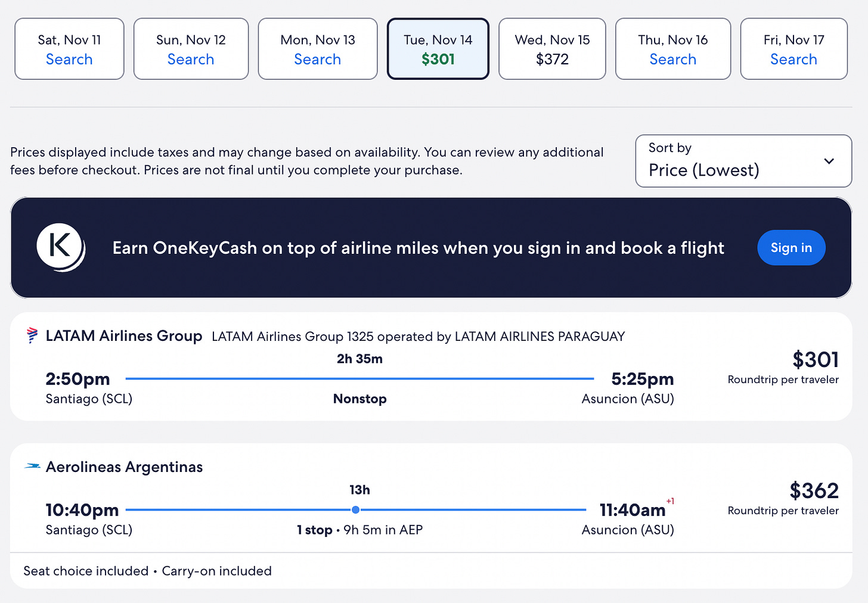Select the Sun, Nov 12 date tab
The height and width of the screenshot is (603, 868).
pyautogui.click(x=191, y=49)
